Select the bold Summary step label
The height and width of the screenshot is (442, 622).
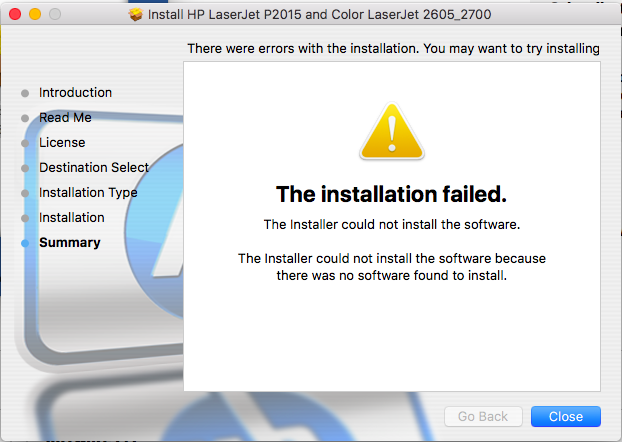click(x=70, y=242)
